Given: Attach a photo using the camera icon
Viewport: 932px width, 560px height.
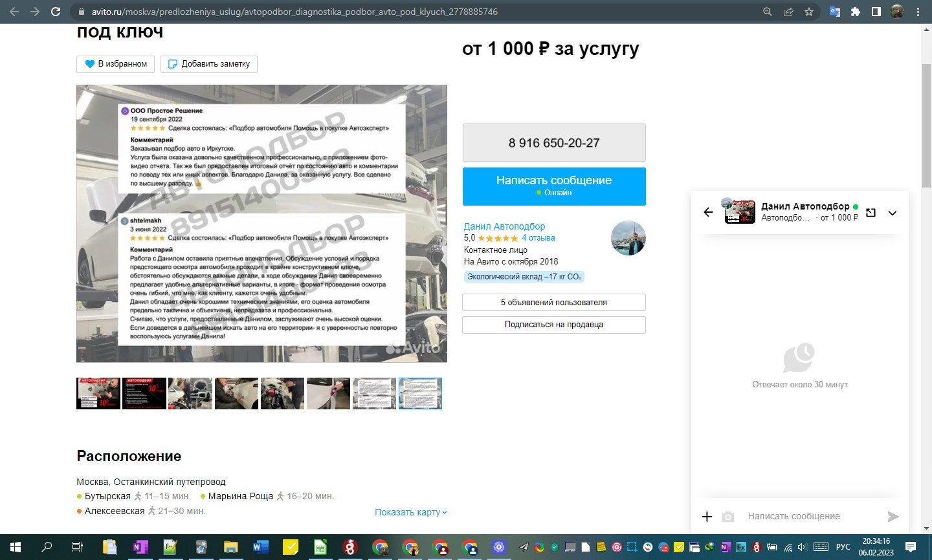Looking at the screenshot, I should 728,516.
